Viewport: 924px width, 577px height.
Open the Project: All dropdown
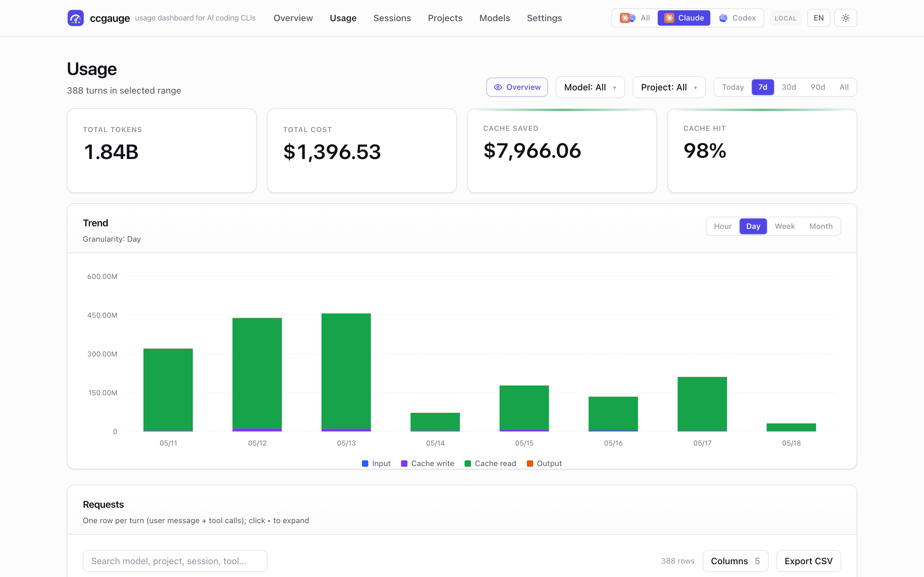click(x=669, y=88)
